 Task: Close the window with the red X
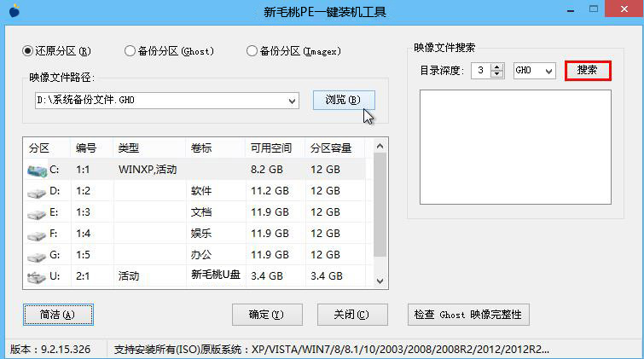tap(624, 9)
